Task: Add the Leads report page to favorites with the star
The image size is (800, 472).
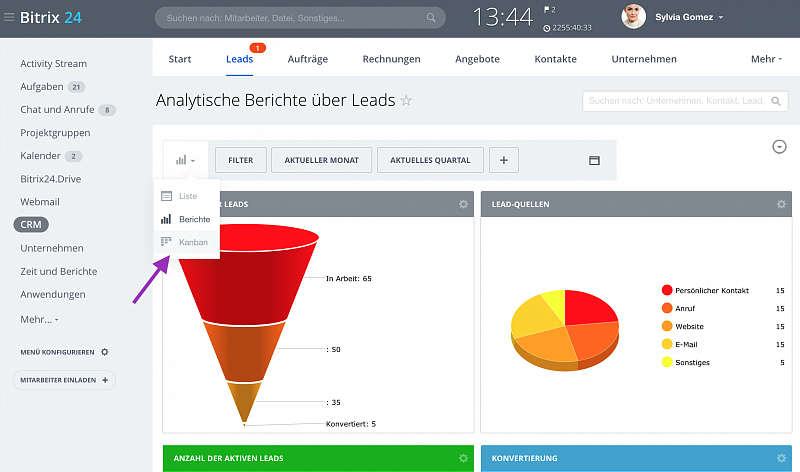Action: (406, 100)
